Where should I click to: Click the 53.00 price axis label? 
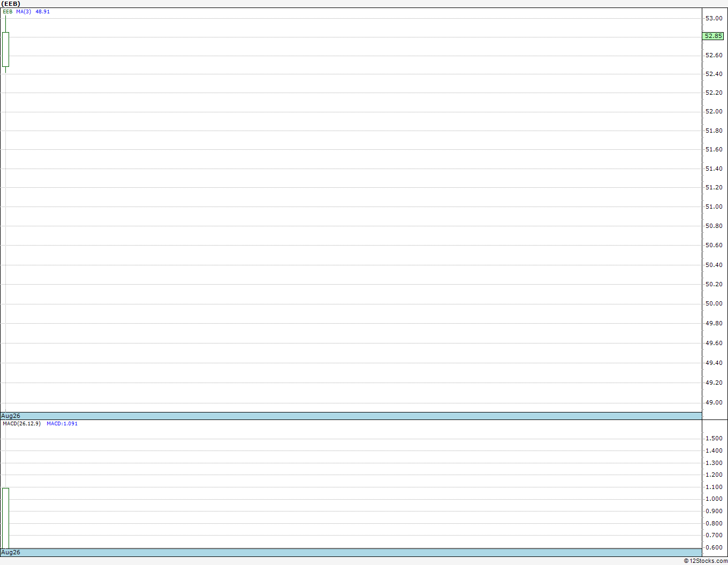(x=714, y=18)
